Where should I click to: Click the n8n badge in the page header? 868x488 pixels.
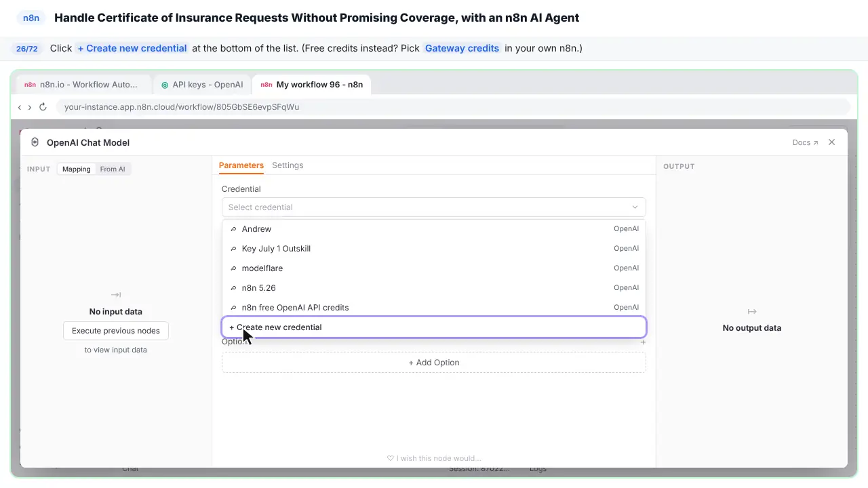31,18
